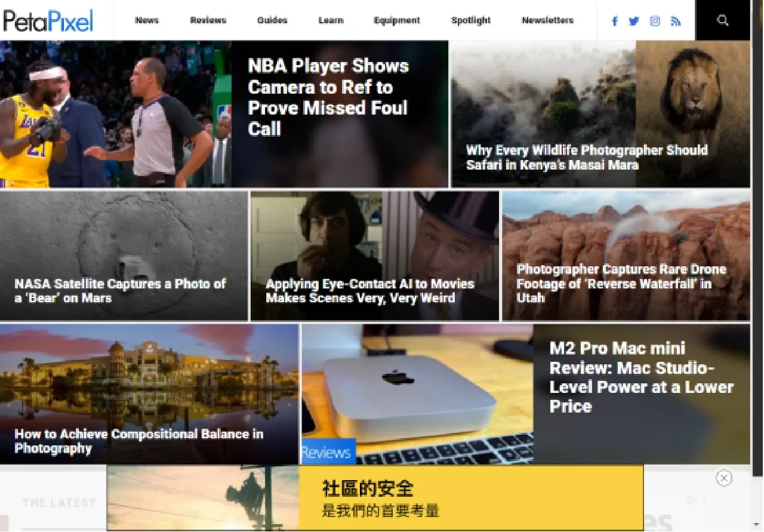Open NBA Player Shows Camera headline
764x532 pixels.
point(328,97)
